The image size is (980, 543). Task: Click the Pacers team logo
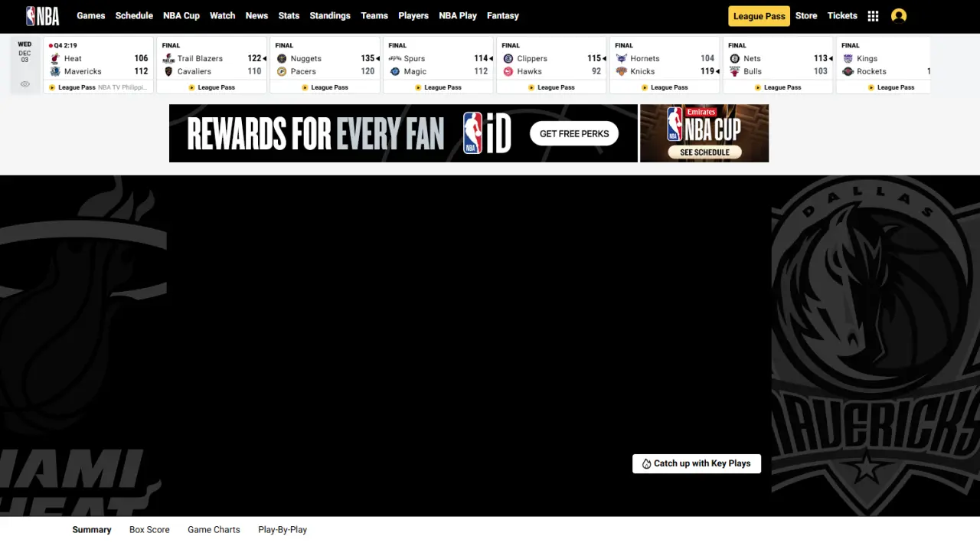[x=282, y=71]
